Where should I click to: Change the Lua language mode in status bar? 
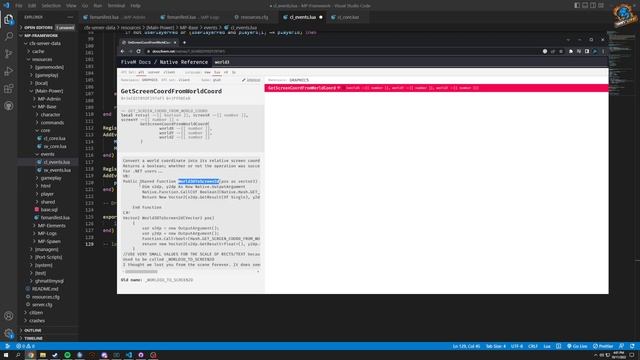pyautogui.click(x=547, y=346)
